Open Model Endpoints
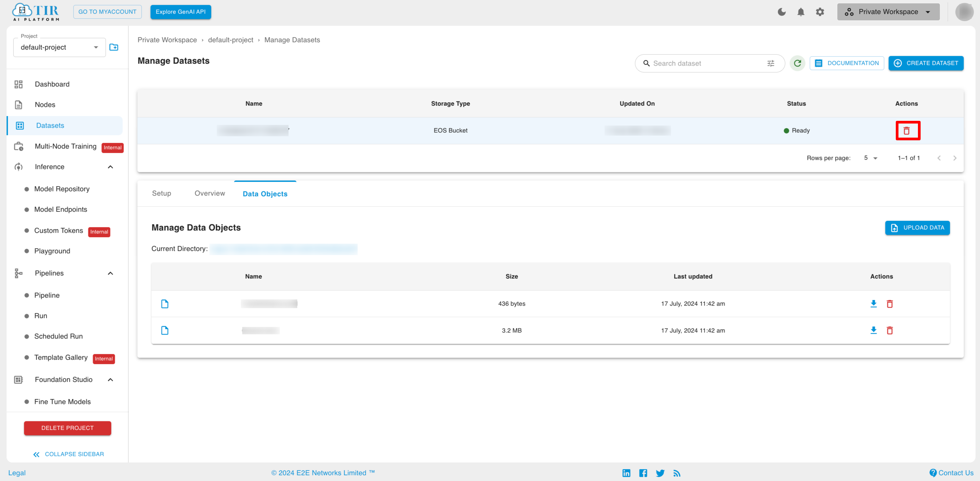The image size is (980, 481). click(60, 209)
